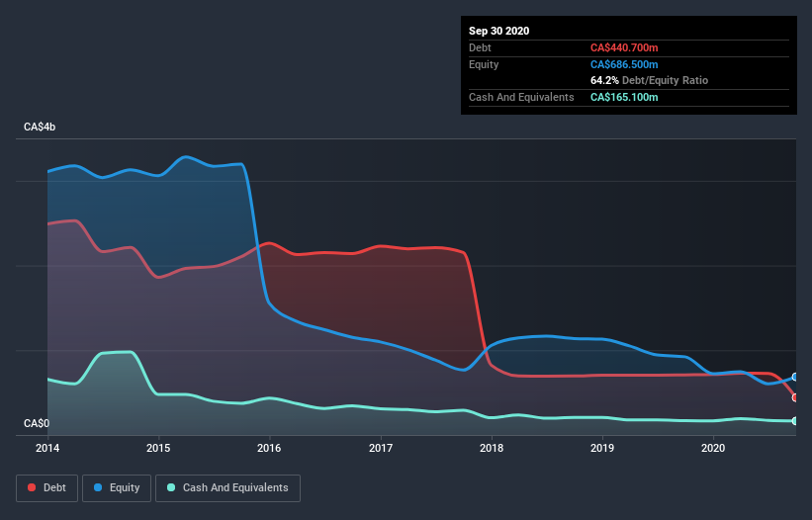Click the blue Equity endpoint marker
Screen dimensions: 812x520
click(x=795, y=377)
